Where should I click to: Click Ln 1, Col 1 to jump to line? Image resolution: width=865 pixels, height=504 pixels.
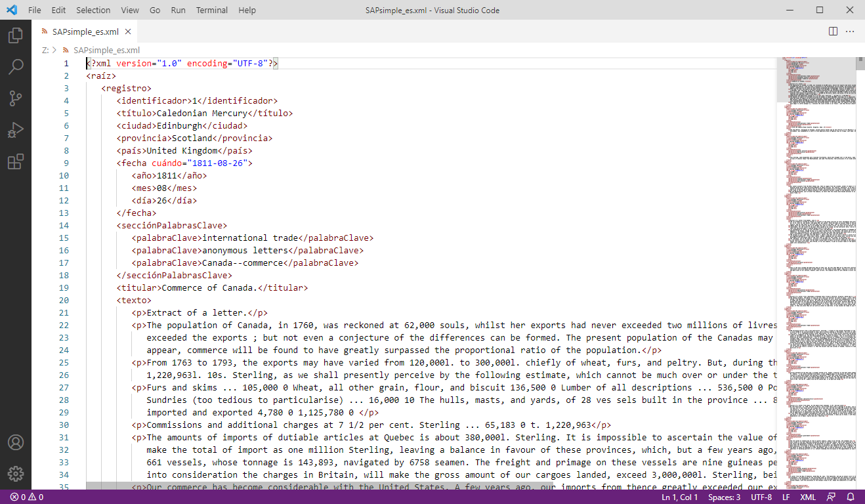coord(679,497)
